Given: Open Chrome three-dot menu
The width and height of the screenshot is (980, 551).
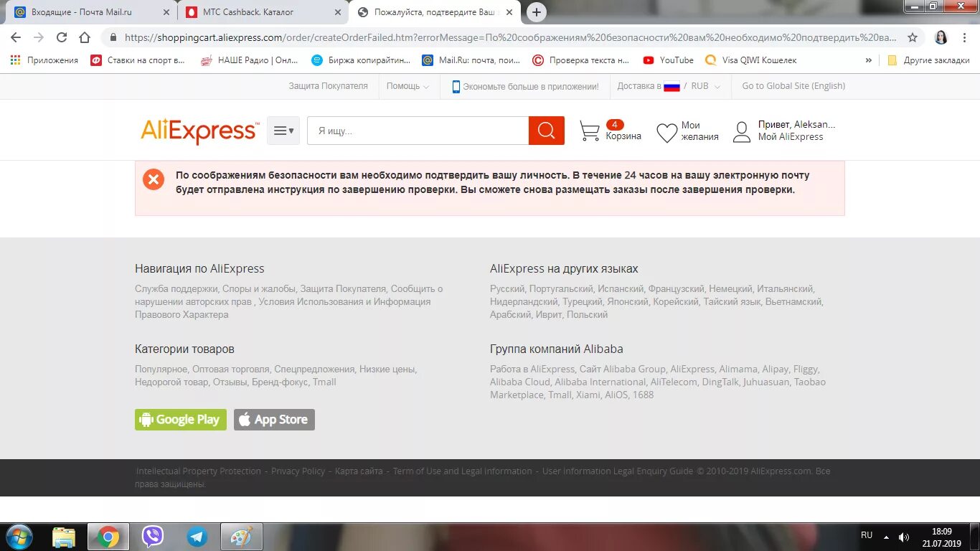Looking at the screenshot, I should pos(965,37).
